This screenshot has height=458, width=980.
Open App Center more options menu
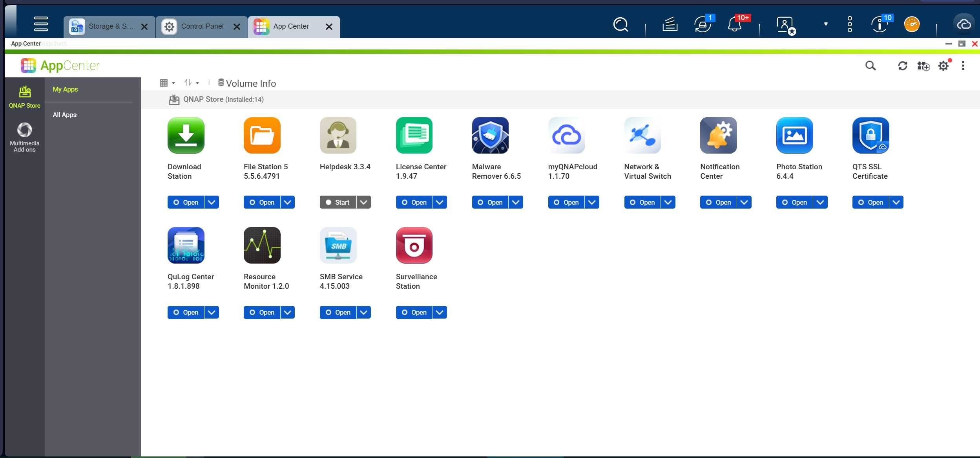(x=963, y=66)
